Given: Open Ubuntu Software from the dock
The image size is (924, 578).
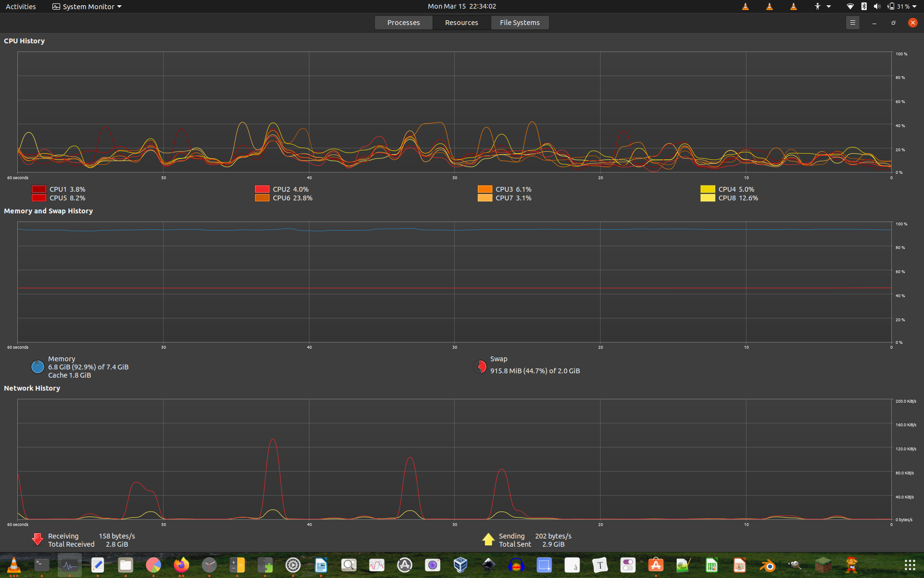Looking at the screenshot, I should pyautogui.click(x=656, y=565).
